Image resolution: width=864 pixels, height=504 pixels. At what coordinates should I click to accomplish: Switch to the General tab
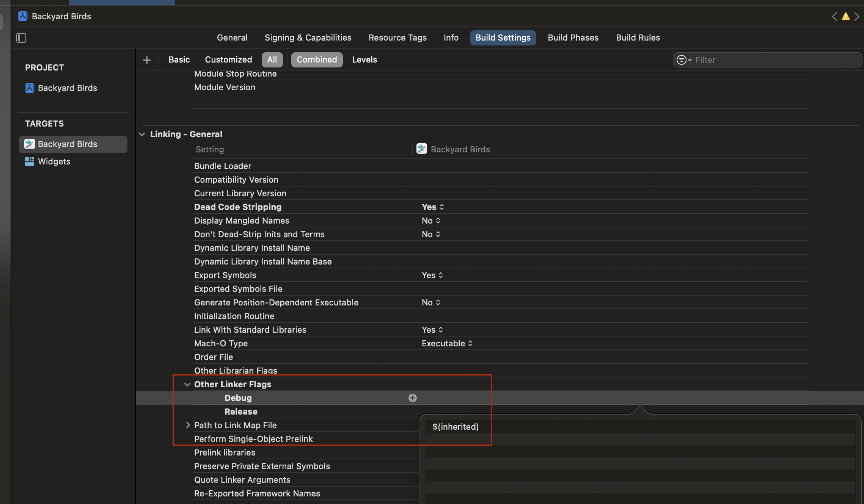[232, 38]
